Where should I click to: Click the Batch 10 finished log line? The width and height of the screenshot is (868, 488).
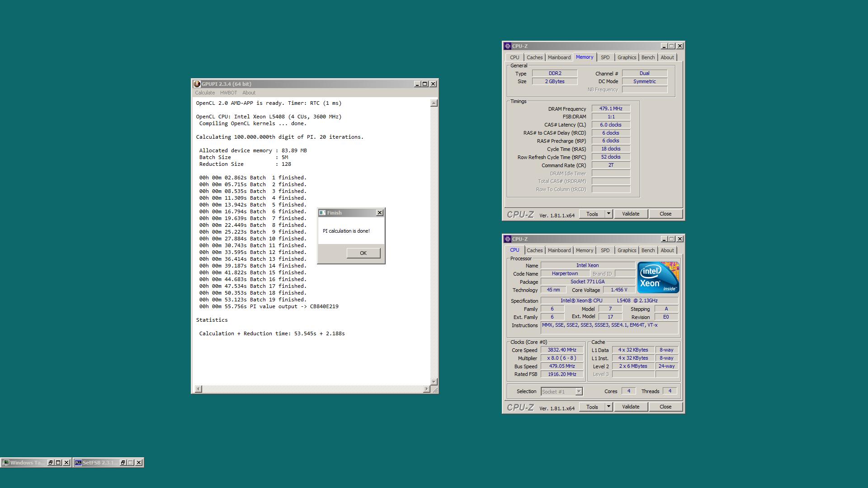pos(253,239)
